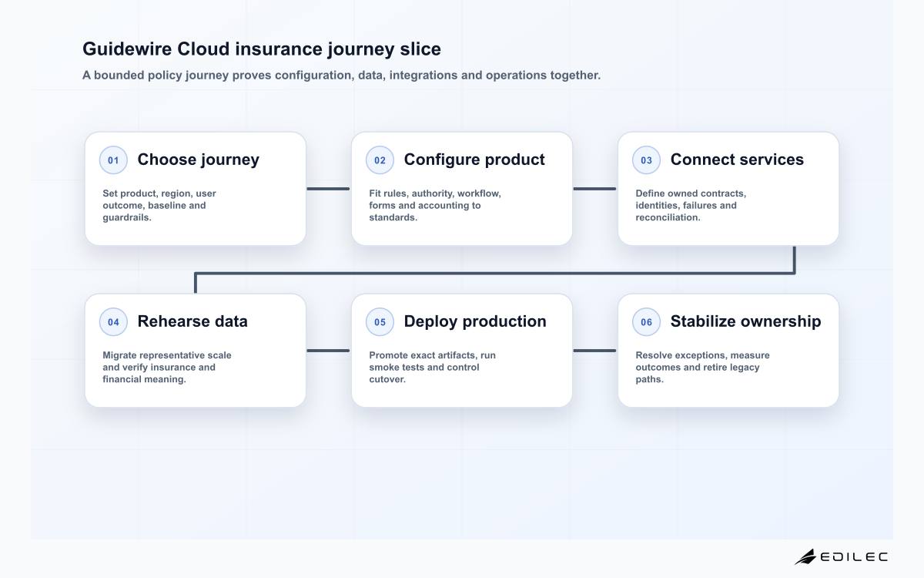This screenshot has width=924, height=578.
Task: Select the 'Configure product' card heading
Action: (474, 160)
